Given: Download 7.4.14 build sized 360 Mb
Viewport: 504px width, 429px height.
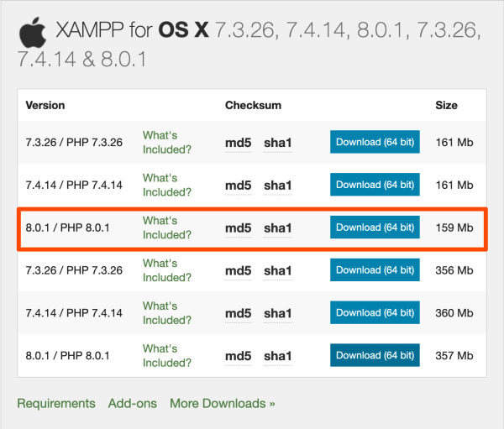Looking at the screenshot, I should pos(375,312).
